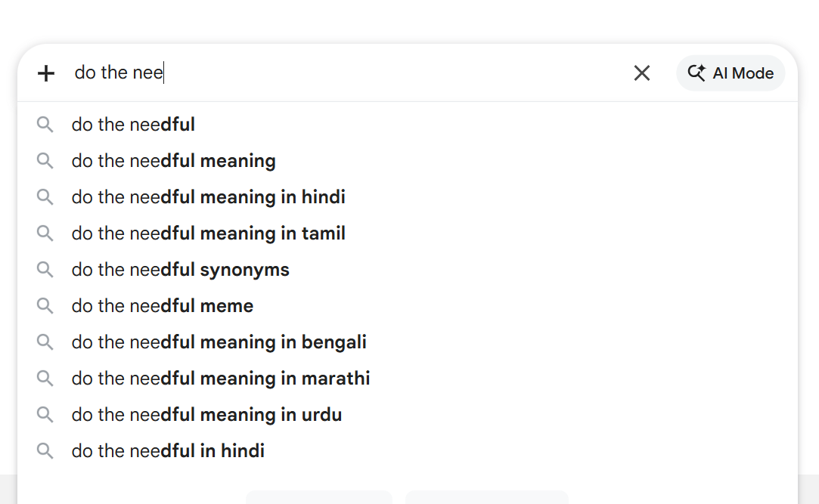This screenshot has width=819, height=504.
Task: Choose "do the needful meaning" suggestion
Action: pos(173,161)
